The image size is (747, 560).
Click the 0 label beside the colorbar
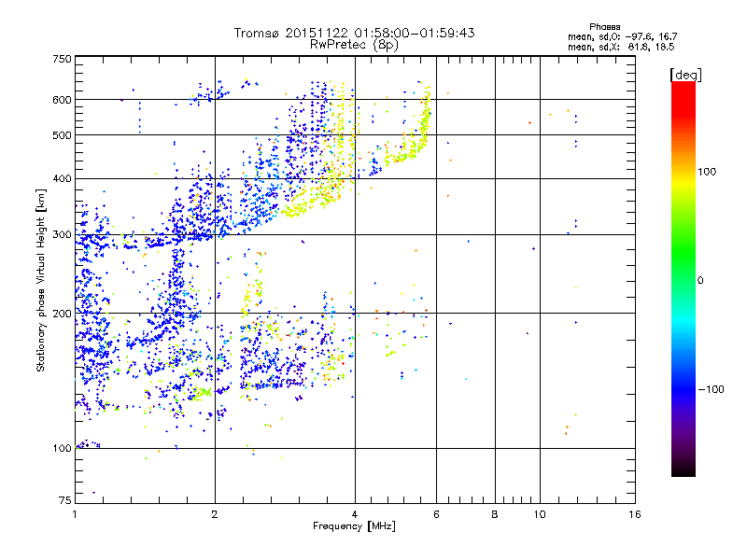tap(700, 281)
